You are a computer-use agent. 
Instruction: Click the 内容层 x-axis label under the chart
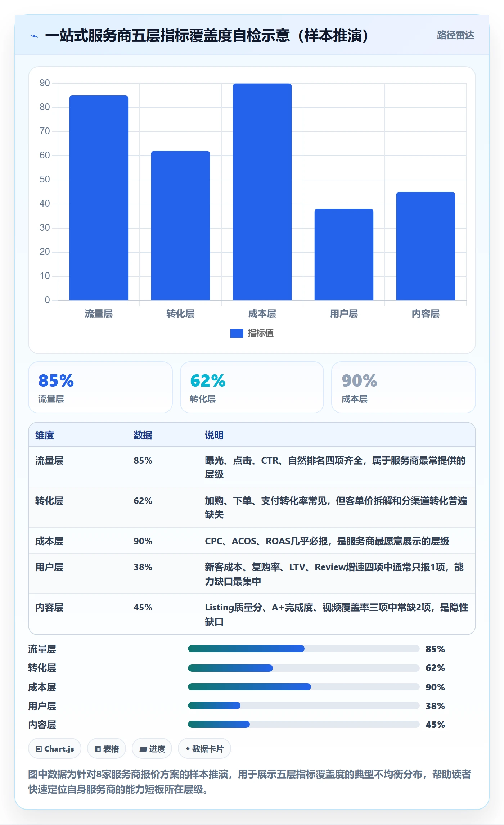tap(426, 314)
